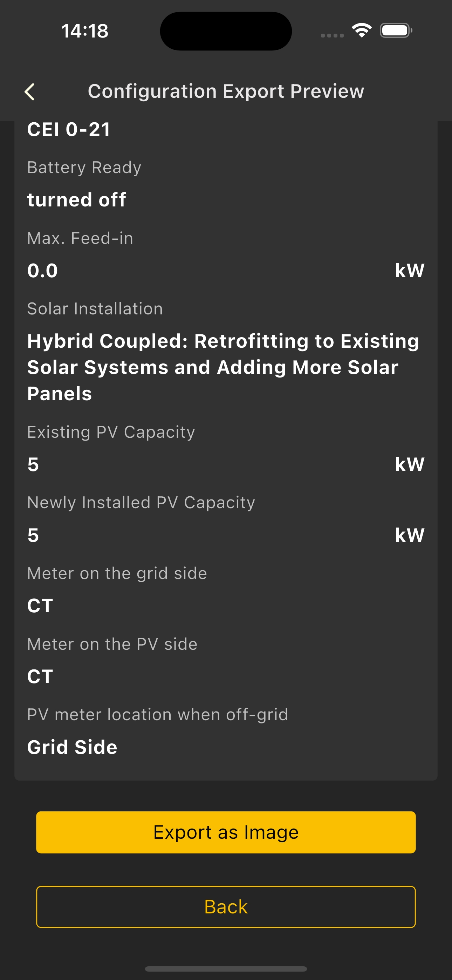Tap the Solar Installation label
Viewport: 452px width, 980px height.
95,308
